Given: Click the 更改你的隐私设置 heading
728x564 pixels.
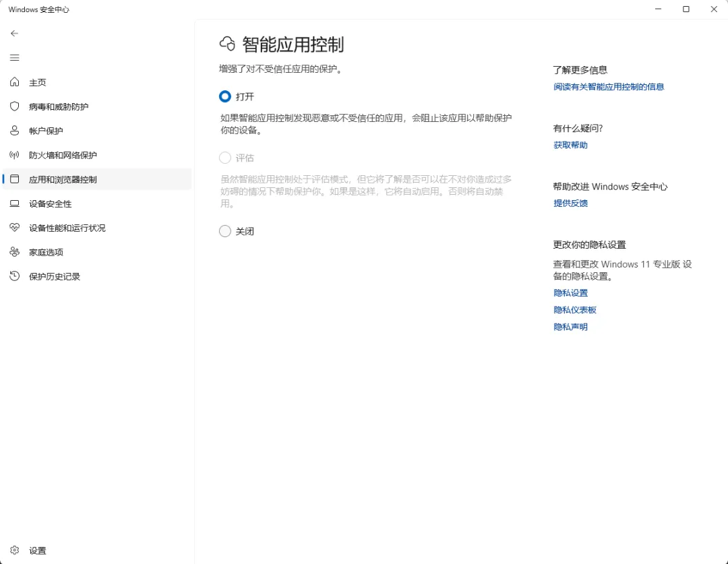Looking at the screenshot, I should pyautogui.click(x=590, y=245).
